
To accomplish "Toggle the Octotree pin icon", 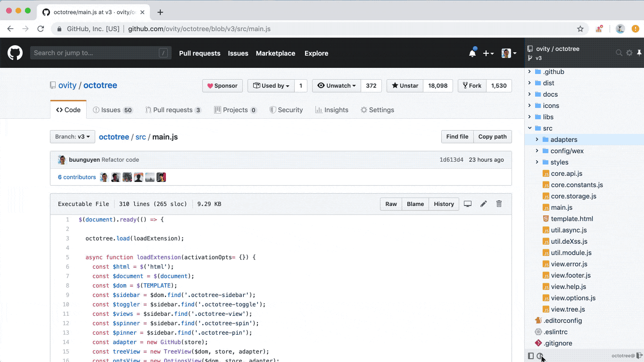I will pyautogui.click(x=639, y=53).
